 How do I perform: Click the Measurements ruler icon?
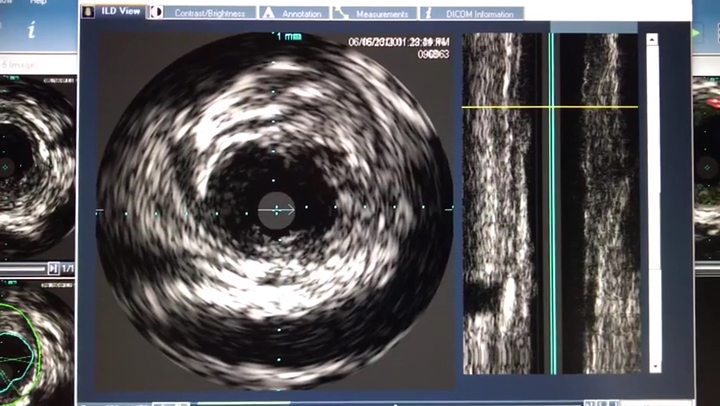(x=341, y=13)
